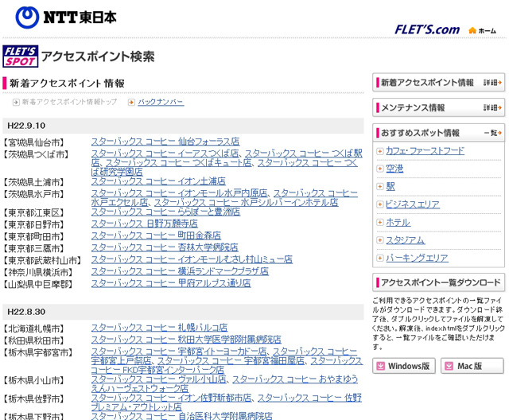Click the 【東京都江東区】 region label

(x=33, y=213)
